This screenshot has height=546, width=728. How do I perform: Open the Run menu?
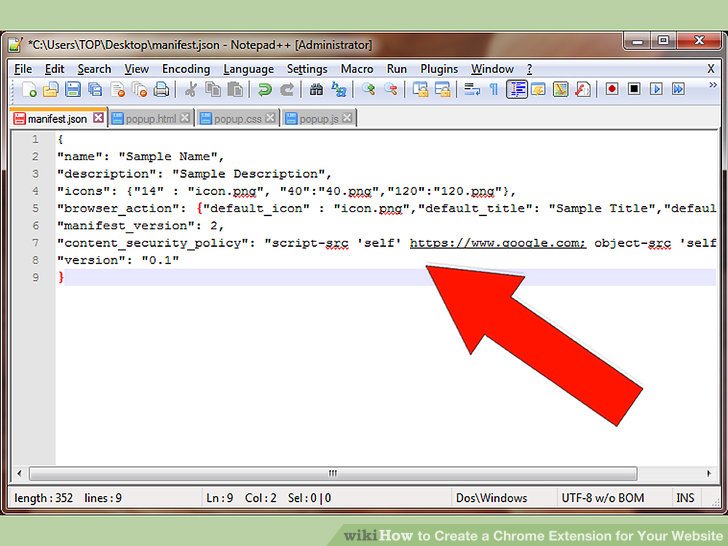396,69
